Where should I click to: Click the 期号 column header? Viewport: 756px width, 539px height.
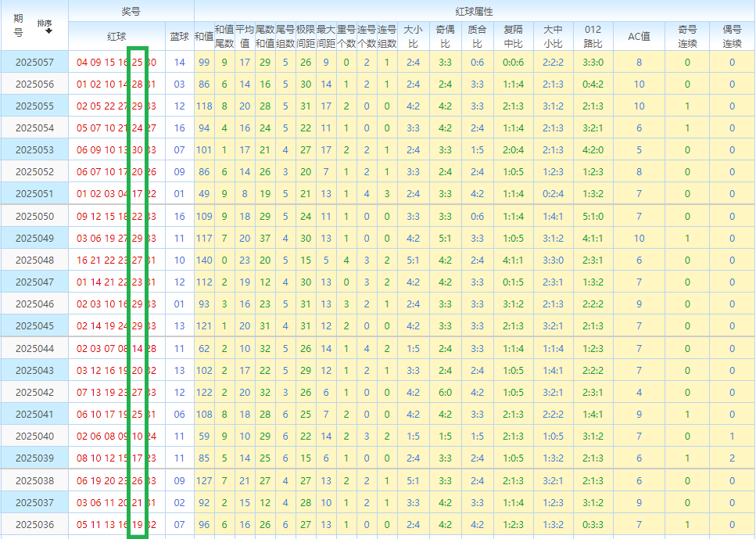pos(18,26)
